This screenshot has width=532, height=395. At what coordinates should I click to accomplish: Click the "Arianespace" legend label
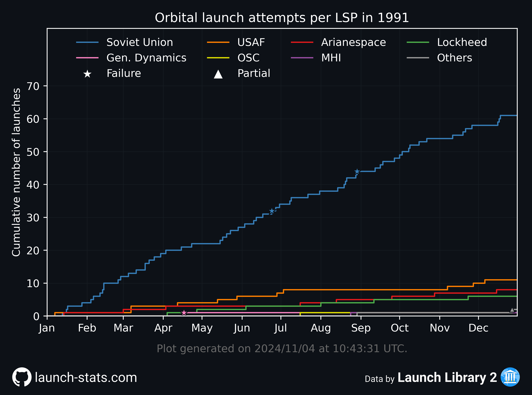(354, 43)
